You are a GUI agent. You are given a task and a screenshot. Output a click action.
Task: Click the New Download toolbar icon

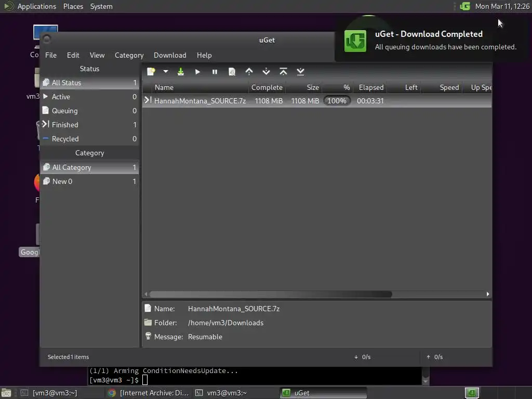pyautogui.click(x=151, y=72)
